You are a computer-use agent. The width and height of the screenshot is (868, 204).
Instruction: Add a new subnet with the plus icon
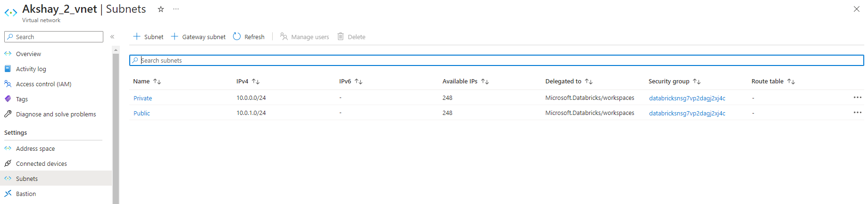[x=137, y=37]
